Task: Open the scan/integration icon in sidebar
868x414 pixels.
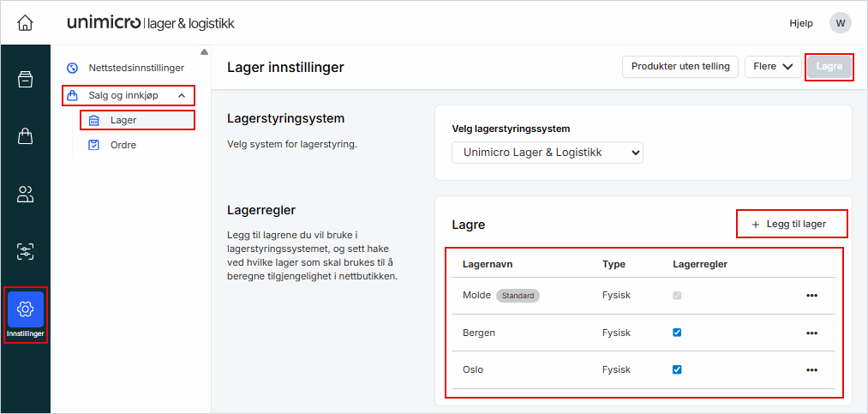Action: [x=25, y=251]
